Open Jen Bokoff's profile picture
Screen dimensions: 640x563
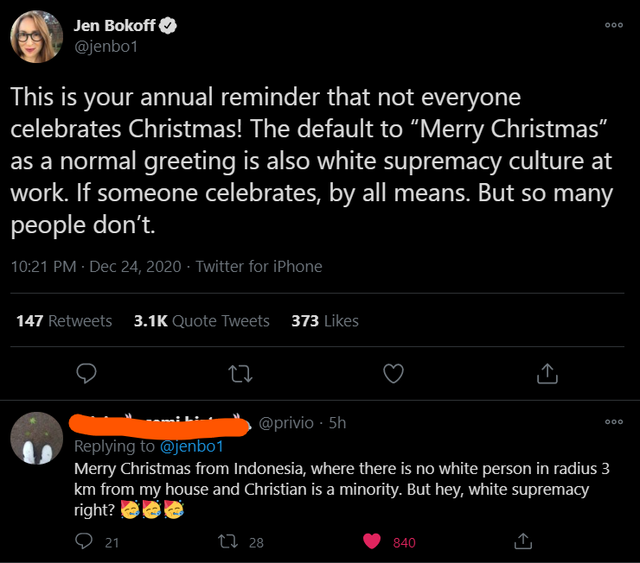click(38, 37)
